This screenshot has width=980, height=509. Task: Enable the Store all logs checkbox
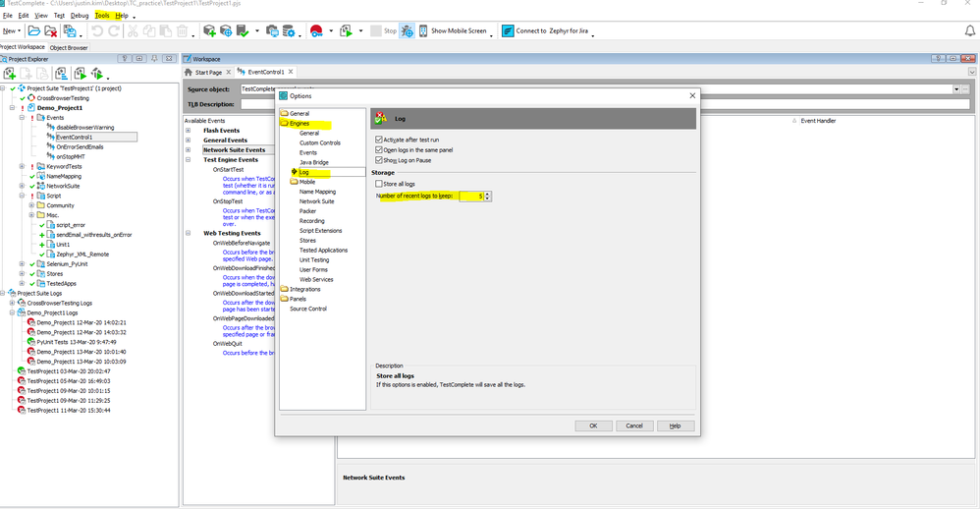pos(380,183)
